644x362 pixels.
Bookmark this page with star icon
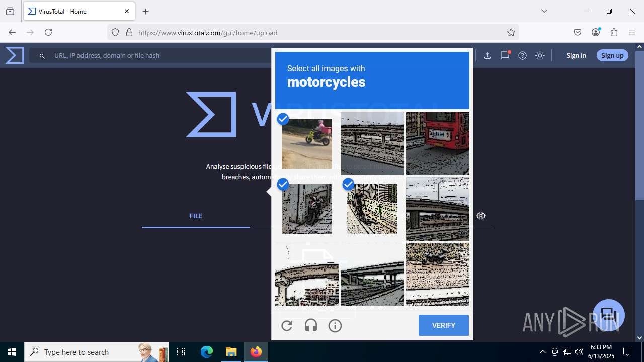(x=511, y=32)
